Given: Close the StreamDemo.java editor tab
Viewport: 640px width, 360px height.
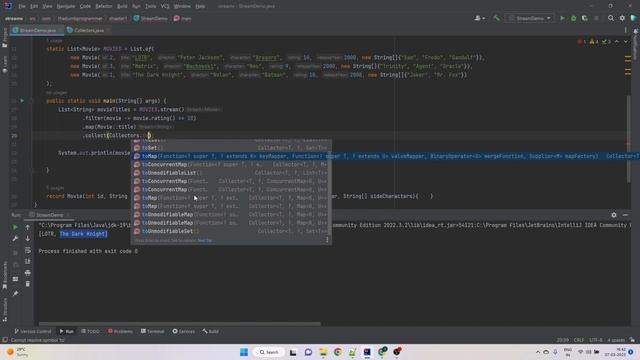Looking at the screenshot, I should pyautogui.click(x=60, y=30).
